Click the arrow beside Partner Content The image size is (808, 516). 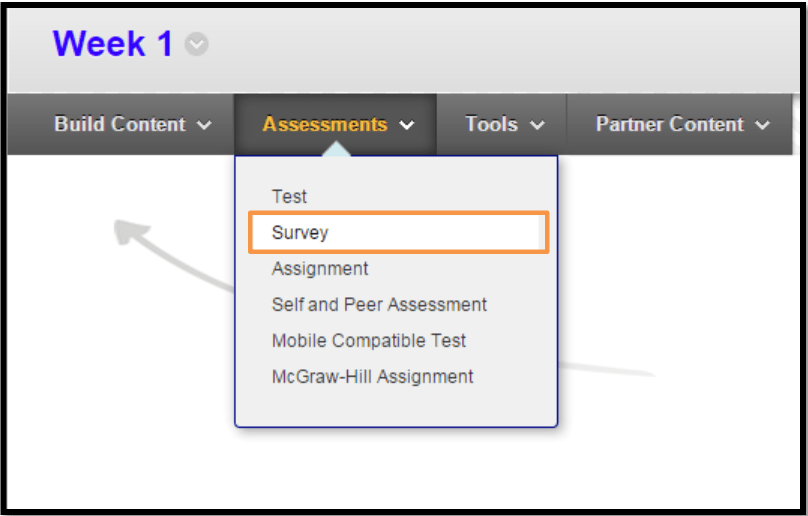763,126
